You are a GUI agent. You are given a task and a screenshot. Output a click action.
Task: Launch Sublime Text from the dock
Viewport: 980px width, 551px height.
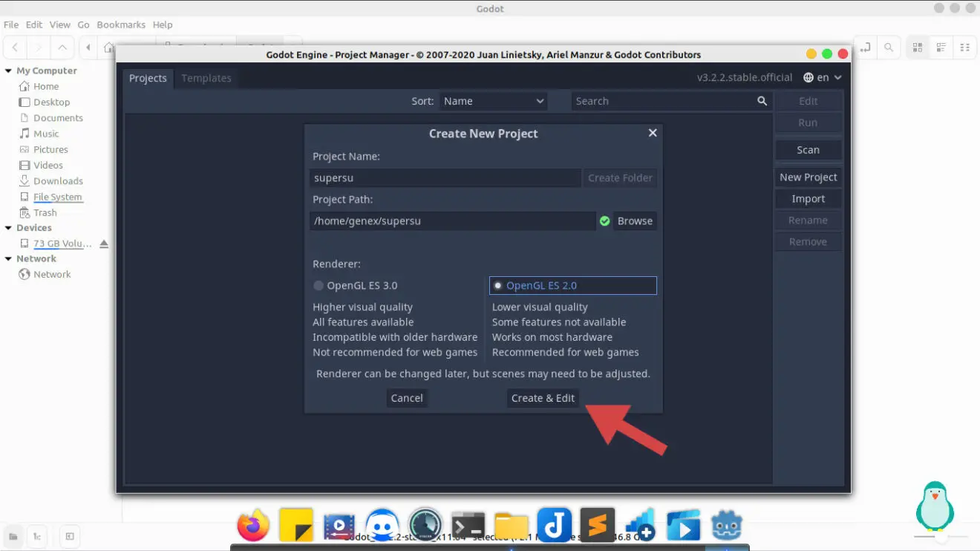(598, 526)
